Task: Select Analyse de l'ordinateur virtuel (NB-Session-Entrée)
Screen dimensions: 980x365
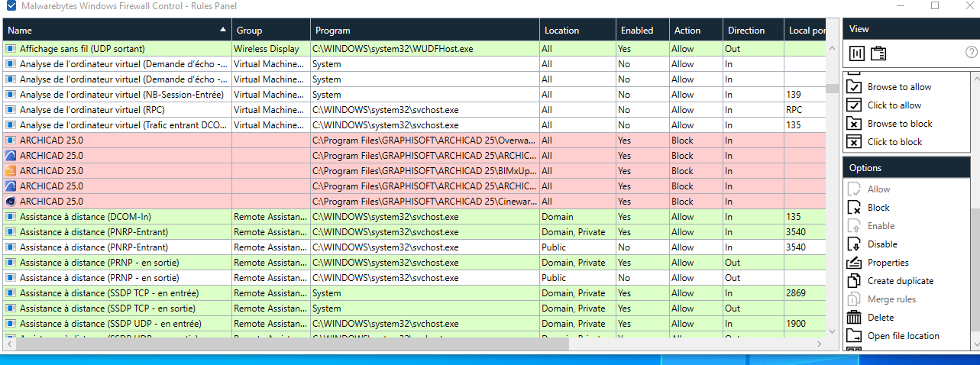Action: [121, 95]
